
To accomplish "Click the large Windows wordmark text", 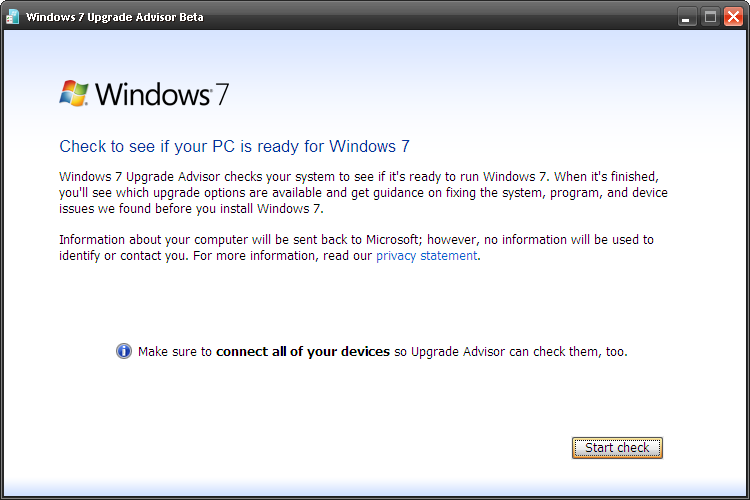I will [x=153, y=94].
